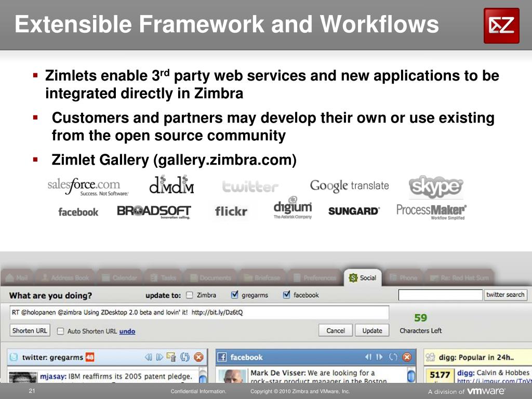The width and height of the screenshot is (532, 399).
Task: Click the 5177 digg count box
Action: coord(440,376)
